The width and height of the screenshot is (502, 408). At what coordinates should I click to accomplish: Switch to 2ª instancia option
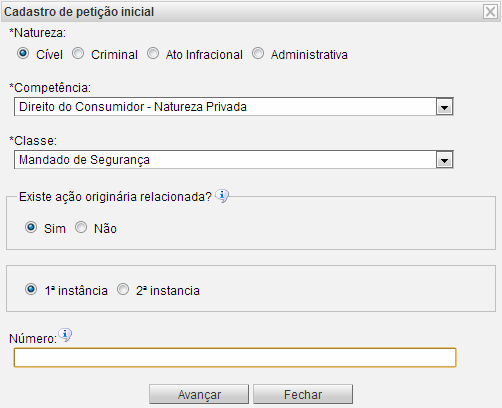point(123,289)
